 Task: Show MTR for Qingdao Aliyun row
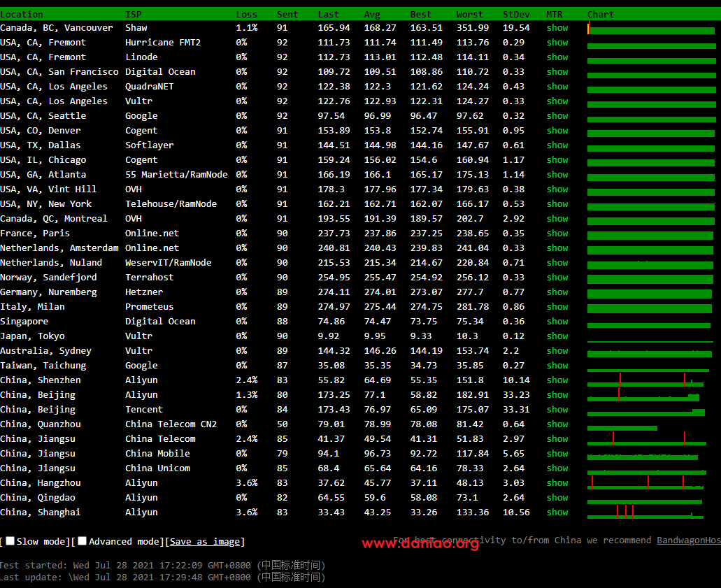[557, 499]
